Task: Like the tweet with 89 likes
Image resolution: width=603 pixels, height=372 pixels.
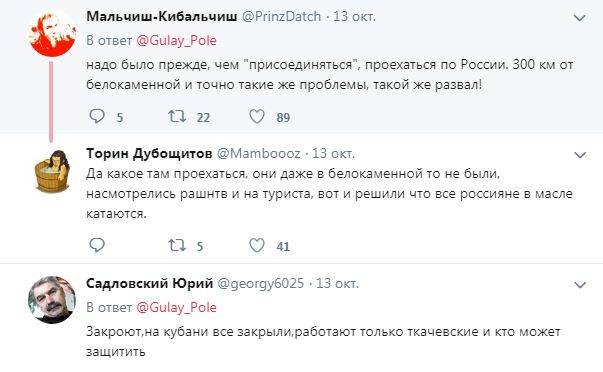Action: click(257, 117)
